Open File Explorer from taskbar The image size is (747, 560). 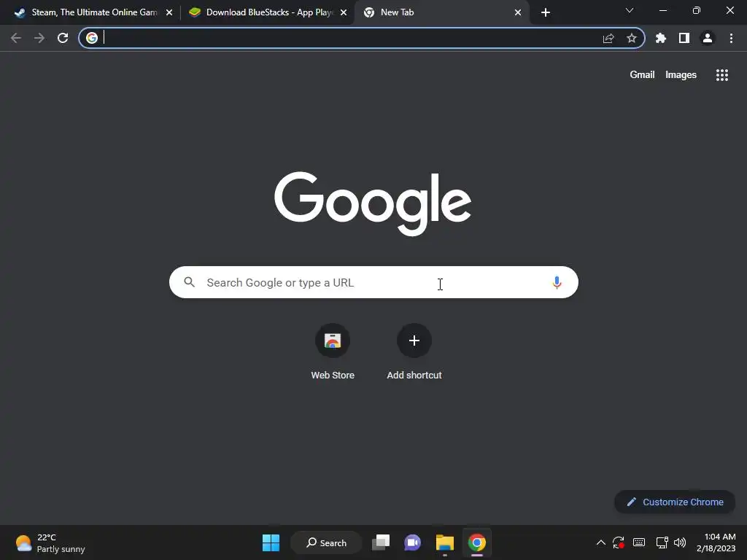[444, 542]
